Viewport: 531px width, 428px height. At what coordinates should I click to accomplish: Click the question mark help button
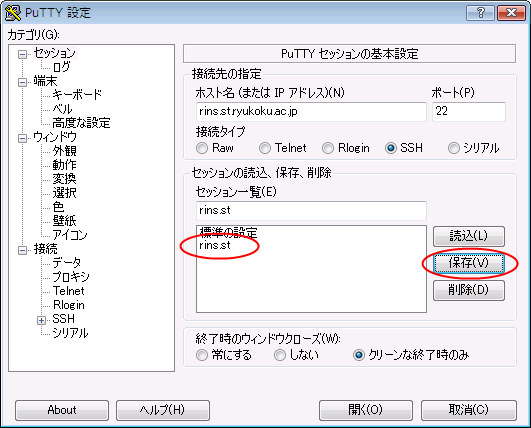pyautogui.click(x=480, y=13)
